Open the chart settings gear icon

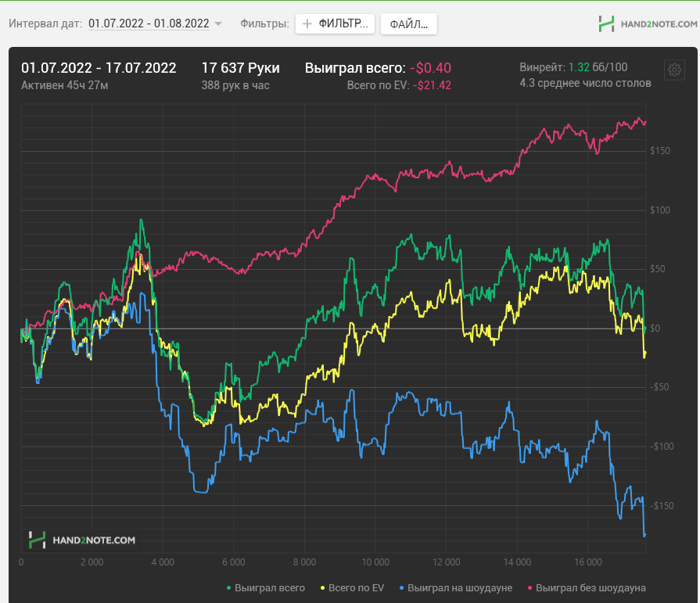(x=674, y=70)
